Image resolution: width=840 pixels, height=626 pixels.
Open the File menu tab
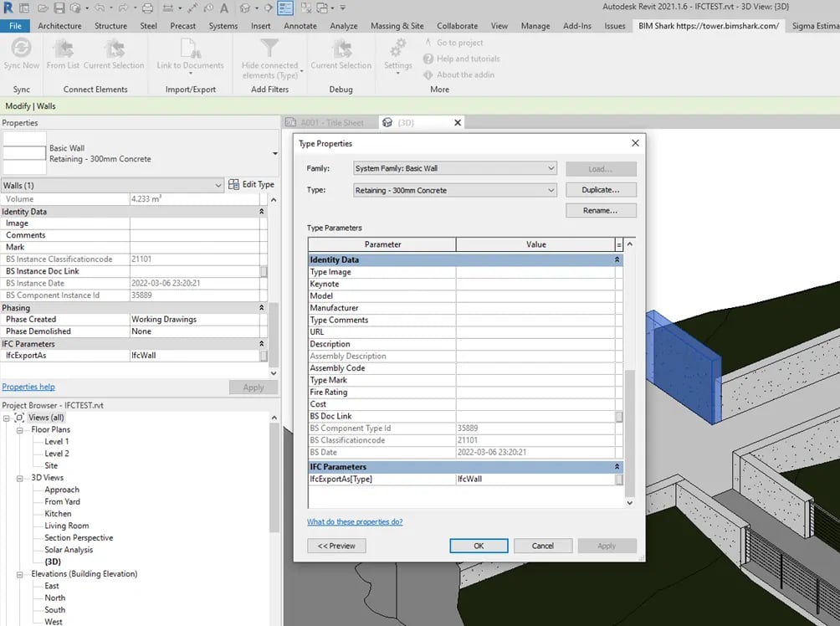16,26
